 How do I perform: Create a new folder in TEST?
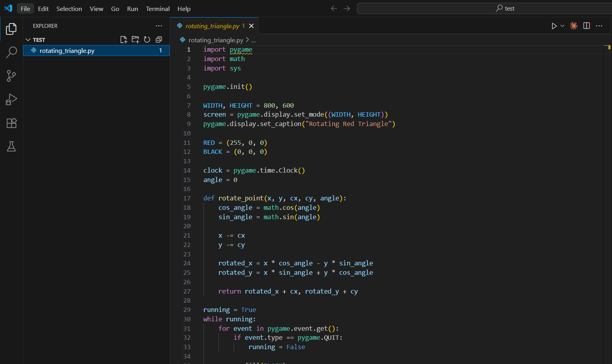click(x=135, y=40)
